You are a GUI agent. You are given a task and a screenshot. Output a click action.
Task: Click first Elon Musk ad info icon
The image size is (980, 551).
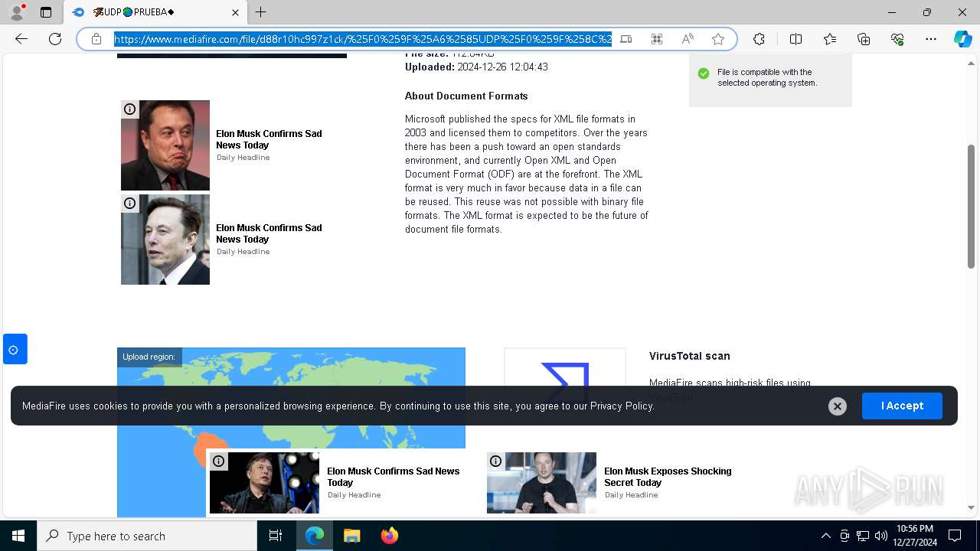(x=130, y=109)
